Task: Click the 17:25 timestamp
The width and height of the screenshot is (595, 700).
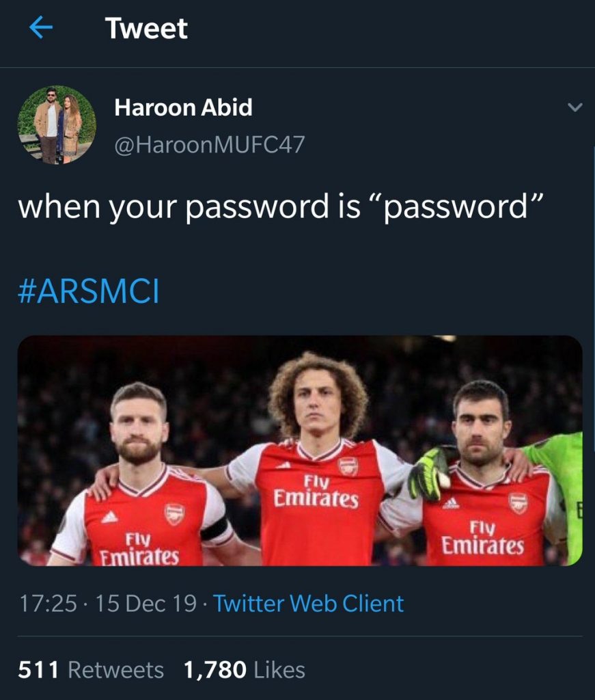Action: click(48, 604)
